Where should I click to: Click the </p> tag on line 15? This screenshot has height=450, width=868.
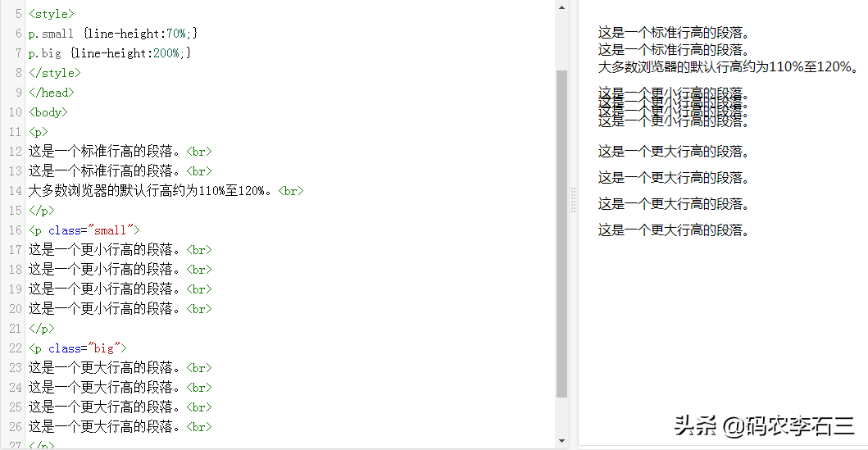(42, 211)
